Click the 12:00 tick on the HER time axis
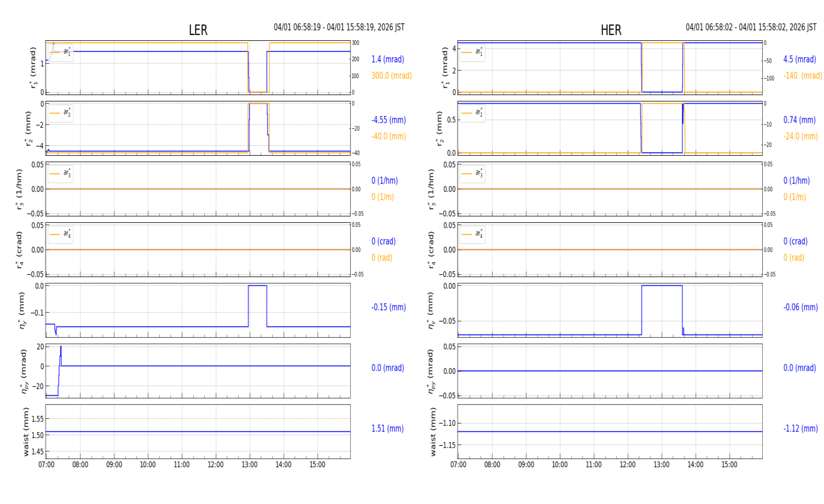This screenshot has width=824, height=504. tap(627, 465)
